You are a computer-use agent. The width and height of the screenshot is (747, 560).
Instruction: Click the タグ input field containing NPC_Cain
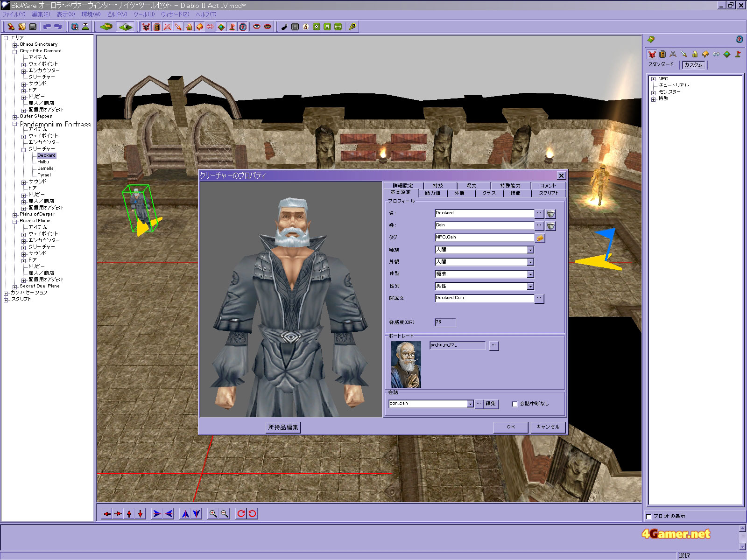(484, 238)
